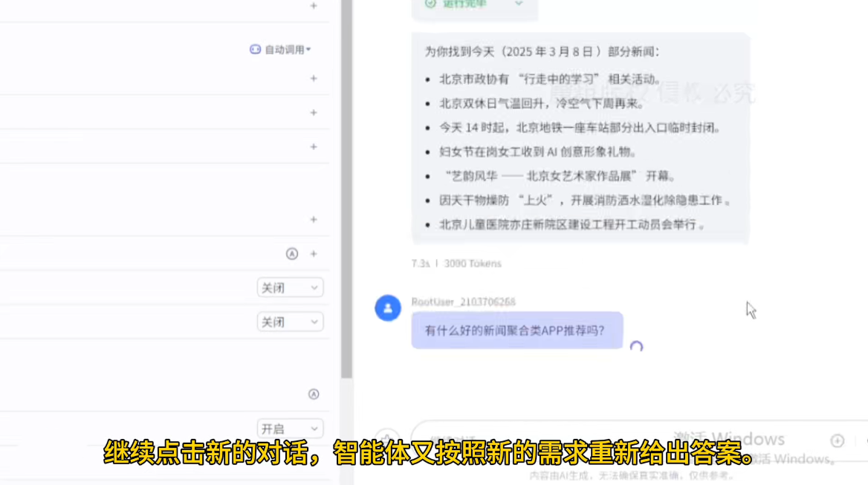This screenshot has width=868, height=485.
Task: Open the upper 关闭 dropdown
Action: point(290,288)
